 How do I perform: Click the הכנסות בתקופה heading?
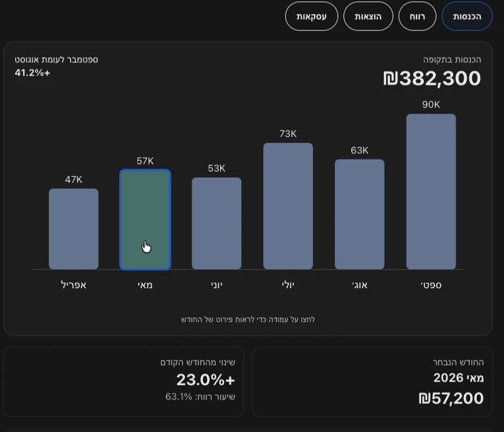[452, 60]
